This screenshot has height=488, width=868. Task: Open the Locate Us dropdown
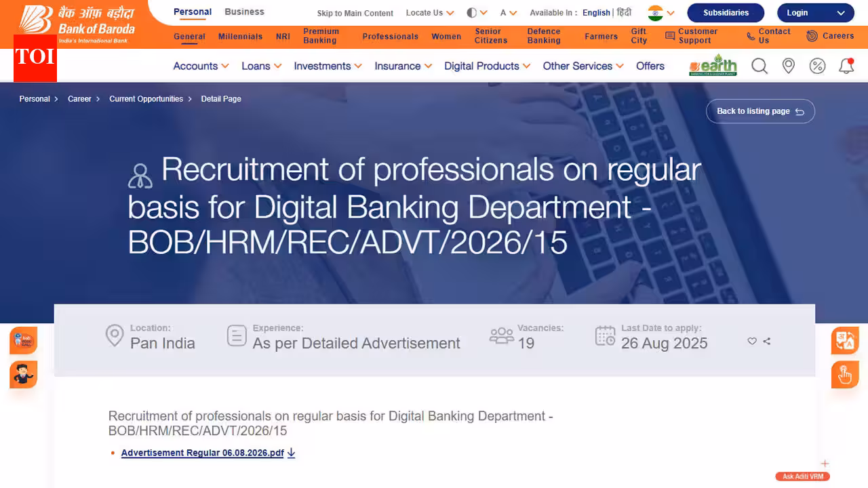pos(430,13)
